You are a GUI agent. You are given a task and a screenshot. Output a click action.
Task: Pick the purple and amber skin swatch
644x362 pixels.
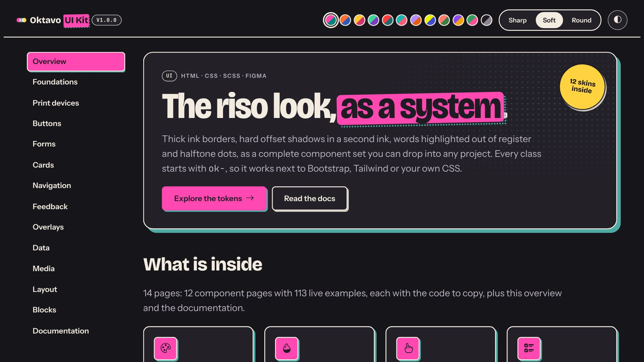pos(458,20)
